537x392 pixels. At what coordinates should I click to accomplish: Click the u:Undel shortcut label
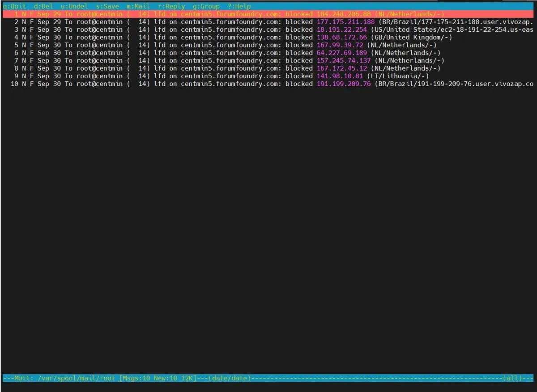click(74, 7)
